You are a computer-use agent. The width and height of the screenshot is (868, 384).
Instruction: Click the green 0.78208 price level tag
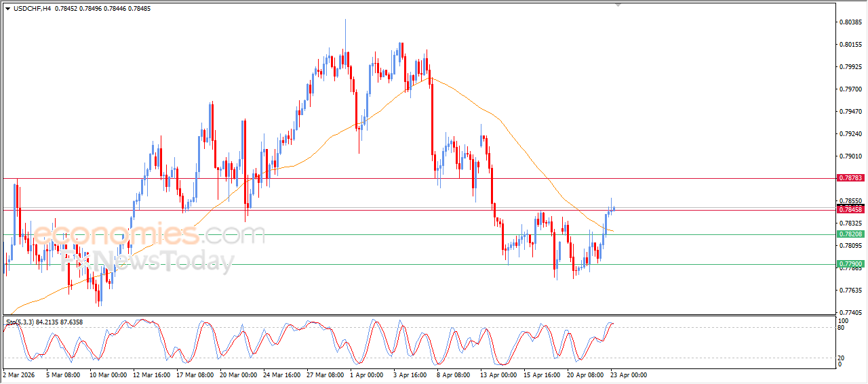850,234
